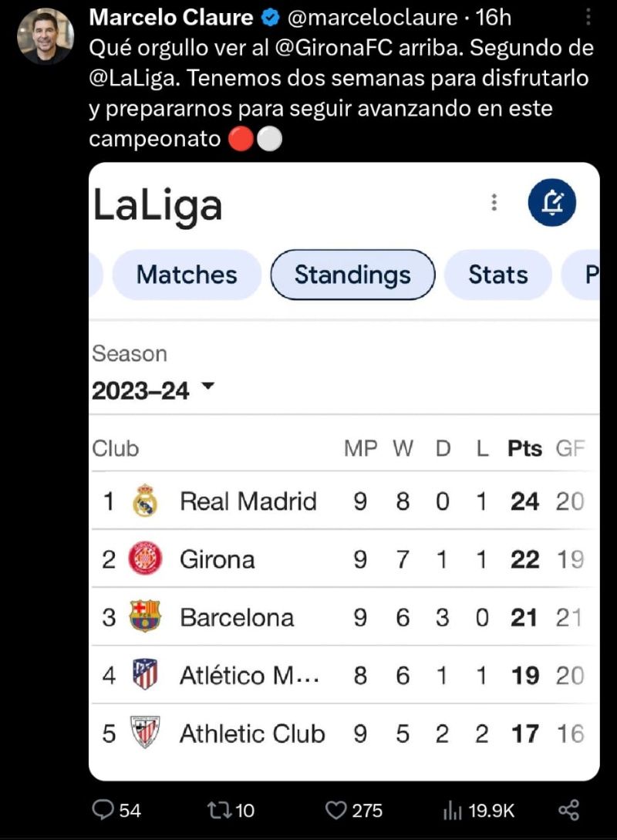
Task: Select the Real Madrid row
Action: pyautogui.click(x=343, y=501)
